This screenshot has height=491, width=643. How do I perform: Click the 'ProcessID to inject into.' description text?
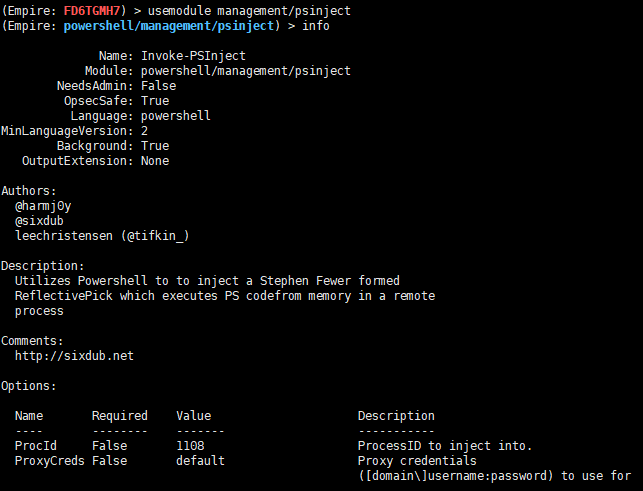click(x=445, y=446)
